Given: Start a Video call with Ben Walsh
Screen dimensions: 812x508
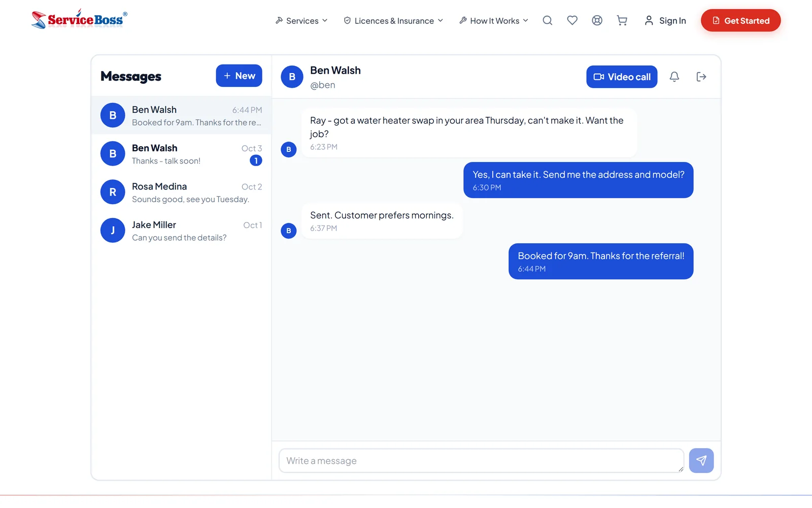Looking at the screenshot, I should coord(622,77).
